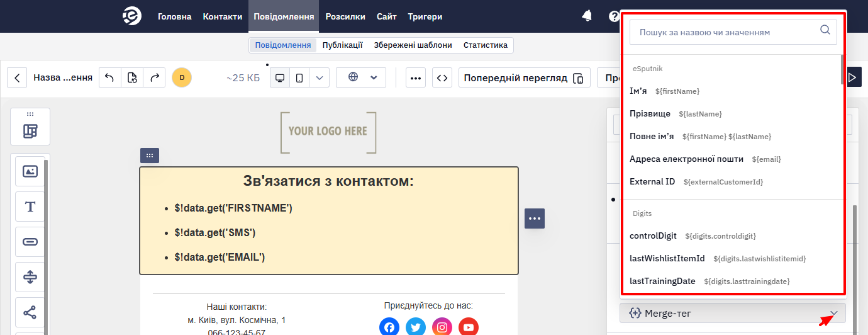Click the merge tag search input field
868x335 pixels.
click(733, 31)
